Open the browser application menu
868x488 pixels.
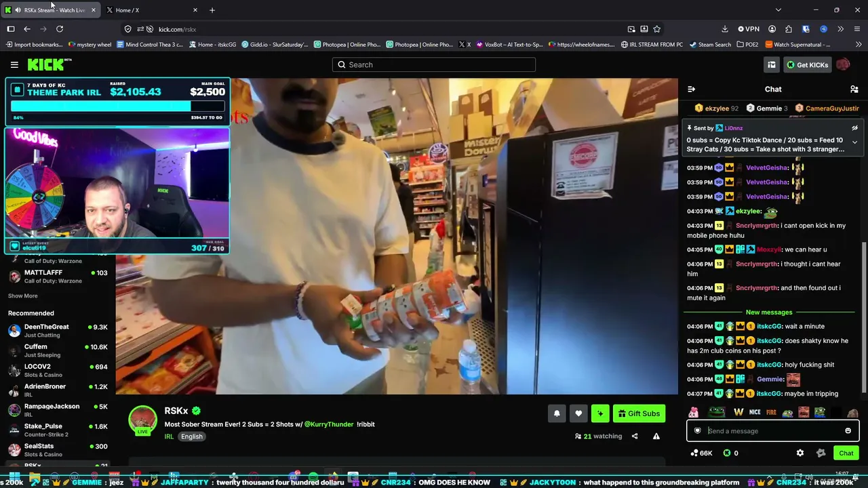coord(857,29)
